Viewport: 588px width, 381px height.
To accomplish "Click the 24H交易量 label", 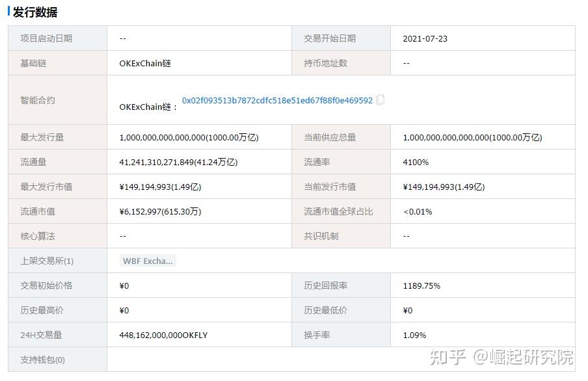I will click(41, 335).
